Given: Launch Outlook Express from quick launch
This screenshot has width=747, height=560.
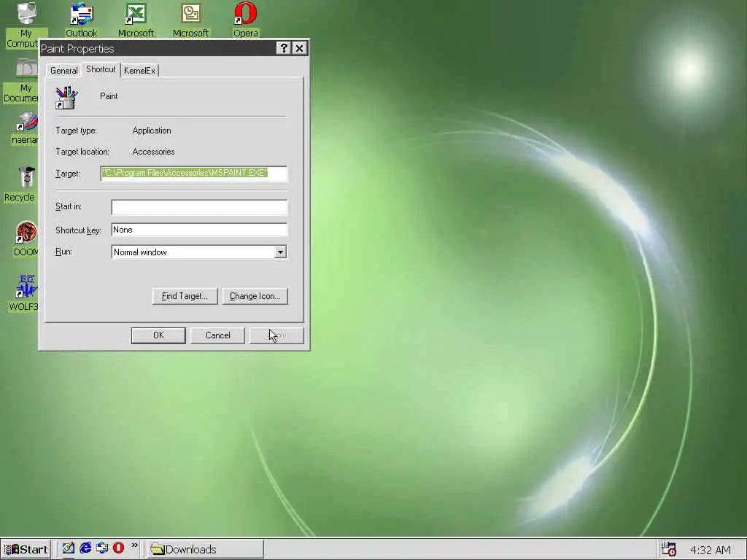Looking at the screenshot, I should tap(102, 548).
